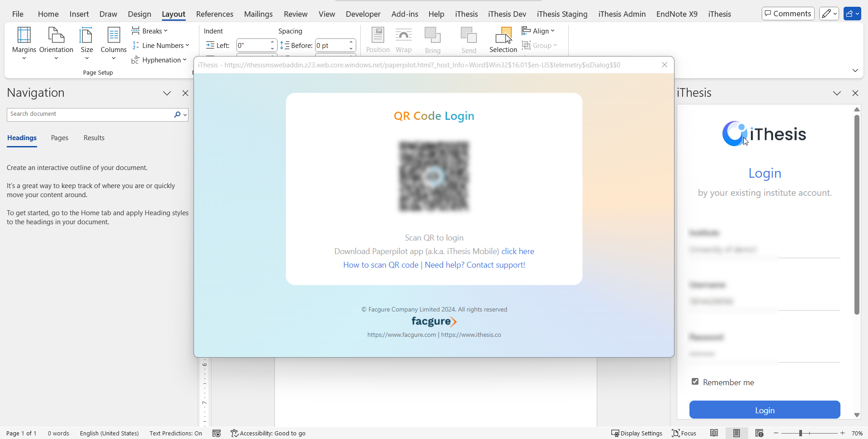This screenshot has width=868, height=439.
Task: Open 'Need help? Contact support!' link
Action: point(475,265)
